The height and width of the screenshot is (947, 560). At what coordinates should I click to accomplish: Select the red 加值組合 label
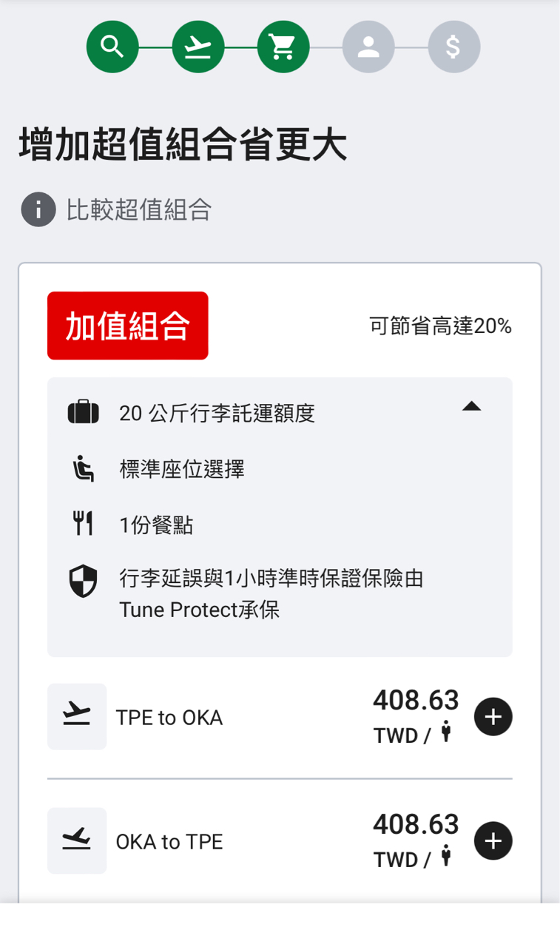coord(128,326)
